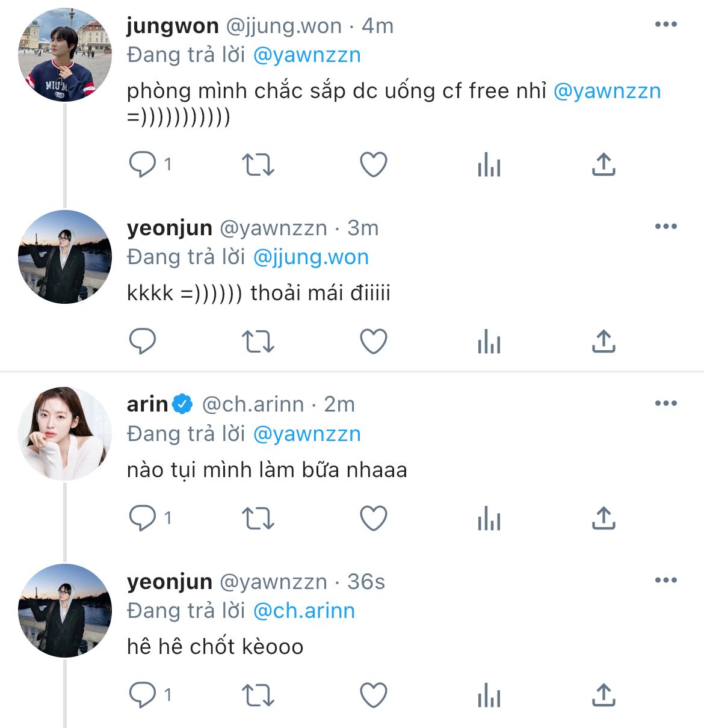
Task: Like yeonjun's "thoải mái điiiii" reply
Action: click(373, 342)
